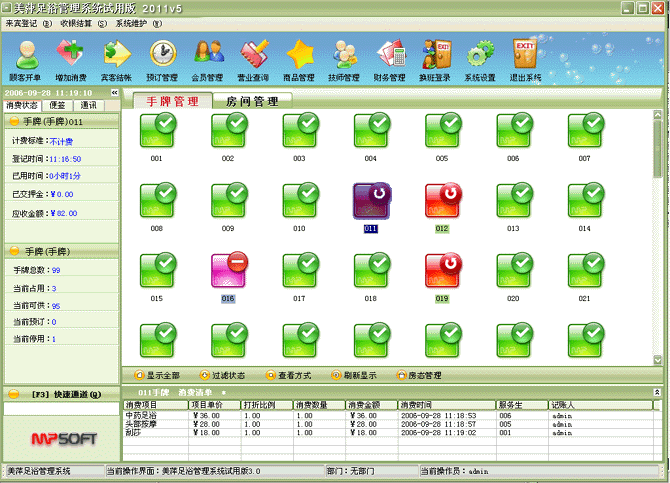Select the disabled pink hand tag 016
Image resolution: width=670 pixels, height=483 pixels.
228,270
